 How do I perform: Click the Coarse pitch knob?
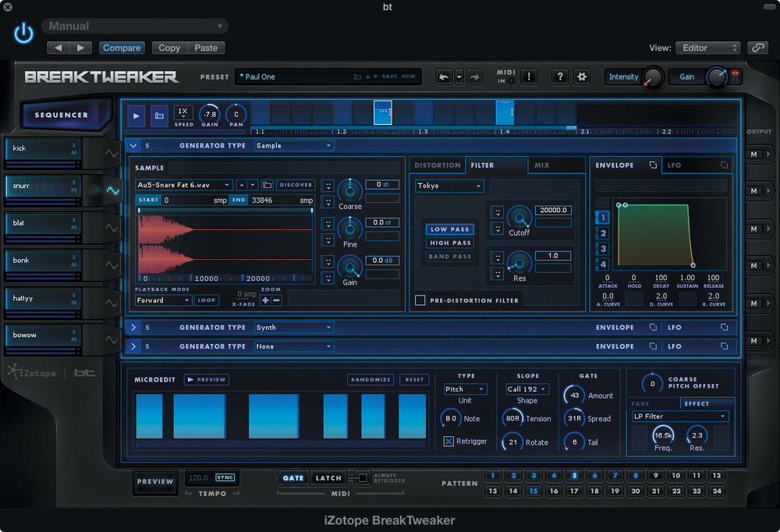point(349,190)
